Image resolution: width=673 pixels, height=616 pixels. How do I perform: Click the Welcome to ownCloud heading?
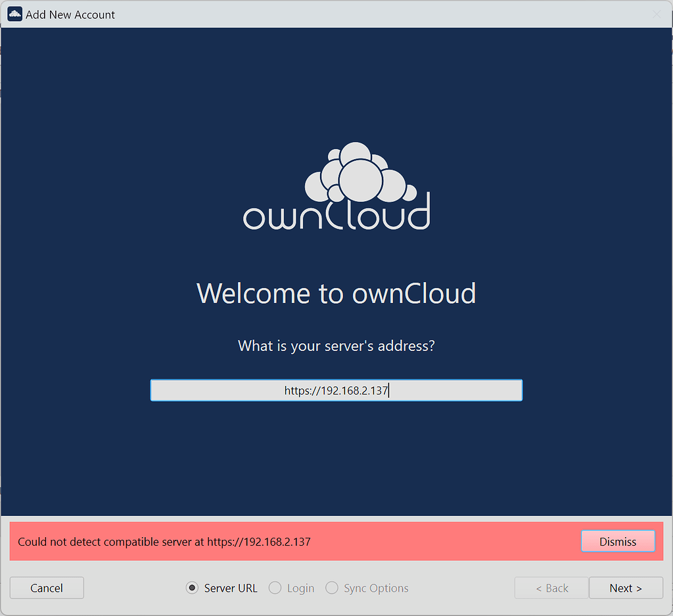click(336, 293)
